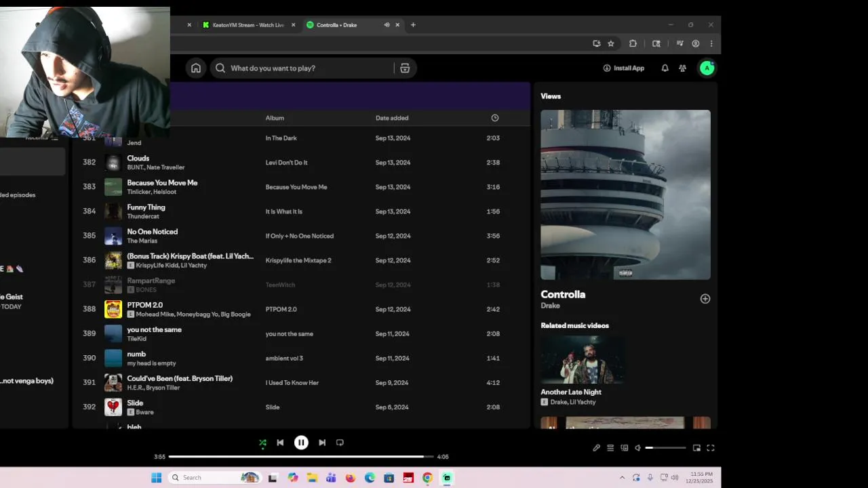Image resolution: width=868 pixels, height=488 pixels.
Task: Open album 'Krispylife the Mixtape 2'
Action: tap(298, 260)
